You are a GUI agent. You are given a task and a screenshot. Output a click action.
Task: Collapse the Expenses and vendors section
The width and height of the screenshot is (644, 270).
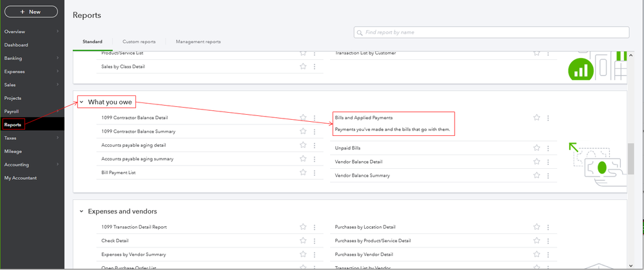coord(82,211)
